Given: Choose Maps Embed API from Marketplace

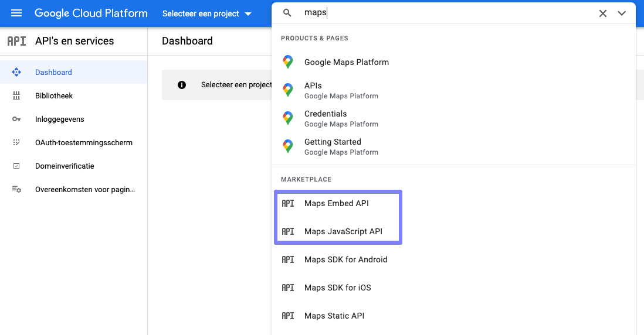Looking at the screenshot, I should (336, 204).
